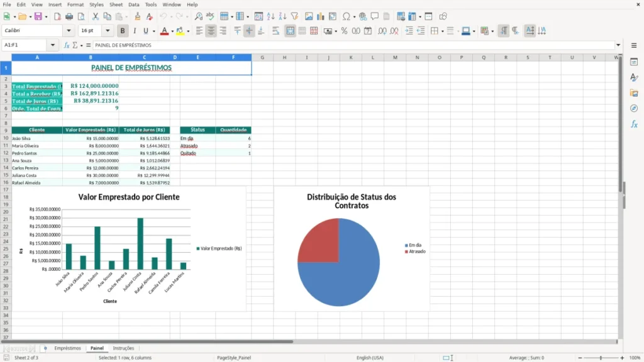Toggle Underline formatting
Viewport: 644px width, 362px height.
146,31
